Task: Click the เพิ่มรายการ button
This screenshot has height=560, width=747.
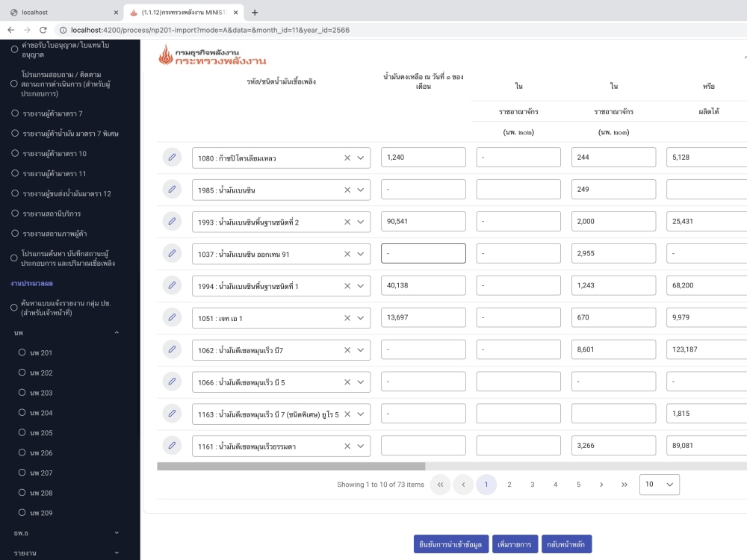Action: (515, 544)
